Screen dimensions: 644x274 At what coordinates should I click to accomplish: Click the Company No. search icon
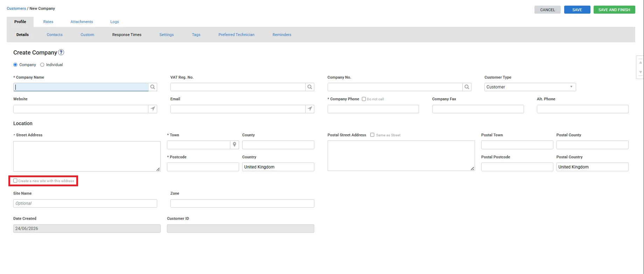pos(467,87)
